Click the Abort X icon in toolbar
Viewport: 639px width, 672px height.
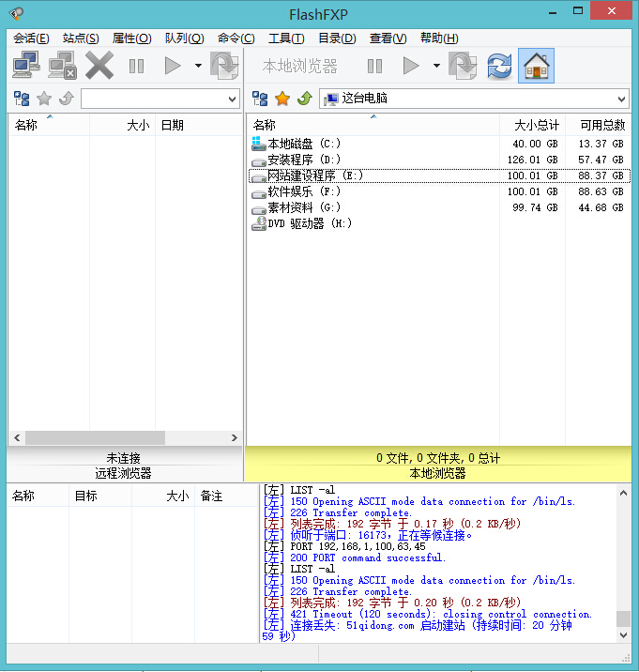(x=99, y=66)
